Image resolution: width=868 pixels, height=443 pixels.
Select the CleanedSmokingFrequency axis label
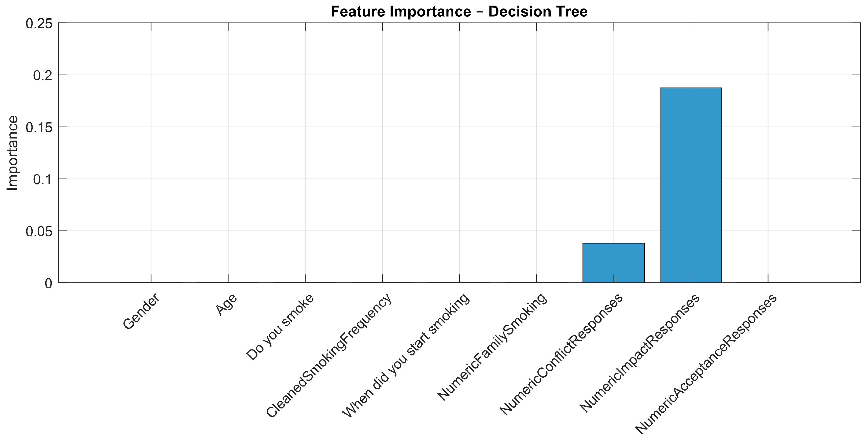tap(329, 355)
